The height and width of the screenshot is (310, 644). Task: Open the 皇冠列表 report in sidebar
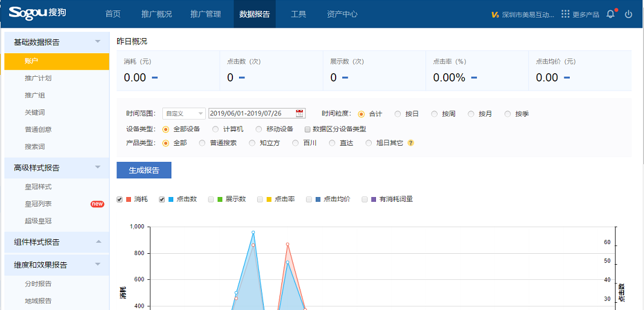38,204
